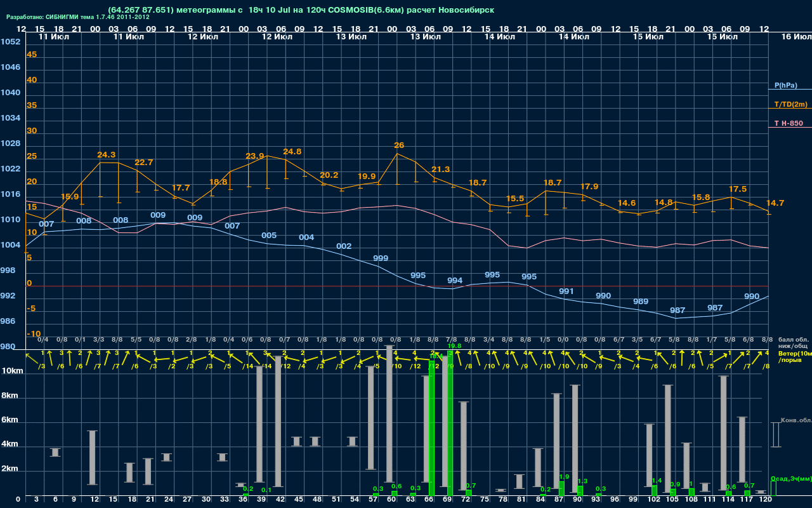Click the Разработано: СИБНИГМИ credit line
This screenshot has height=508, width=812.
(77, 17)
